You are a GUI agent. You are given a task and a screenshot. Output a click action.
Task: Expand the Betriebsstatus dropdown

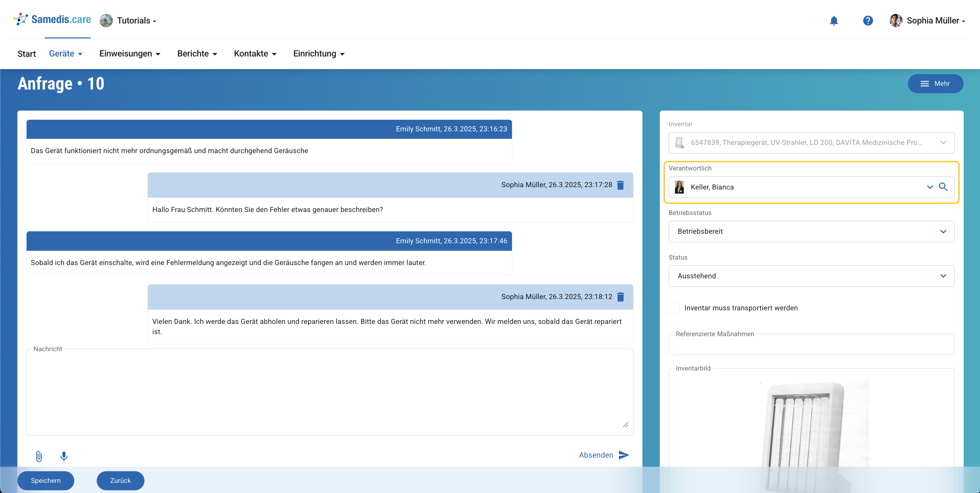point(943,231)
